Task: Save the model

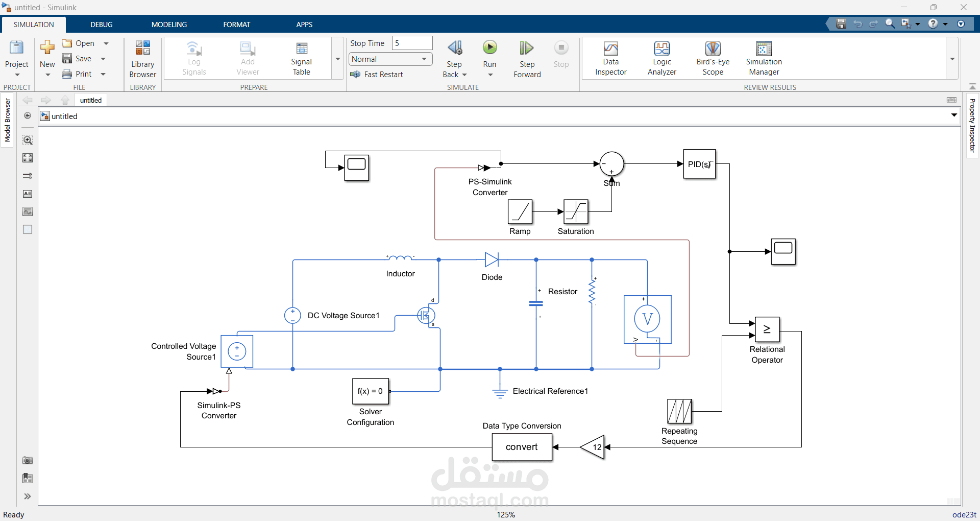Action: click(77, 59)
